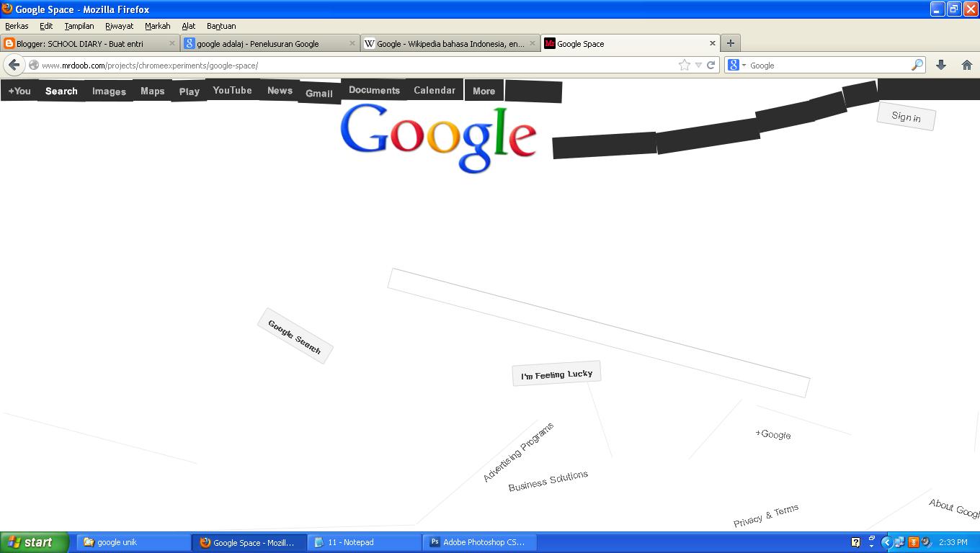The image size is (980, 553).
Task: Click the orange download tray icon
Action: pos(913,542)
